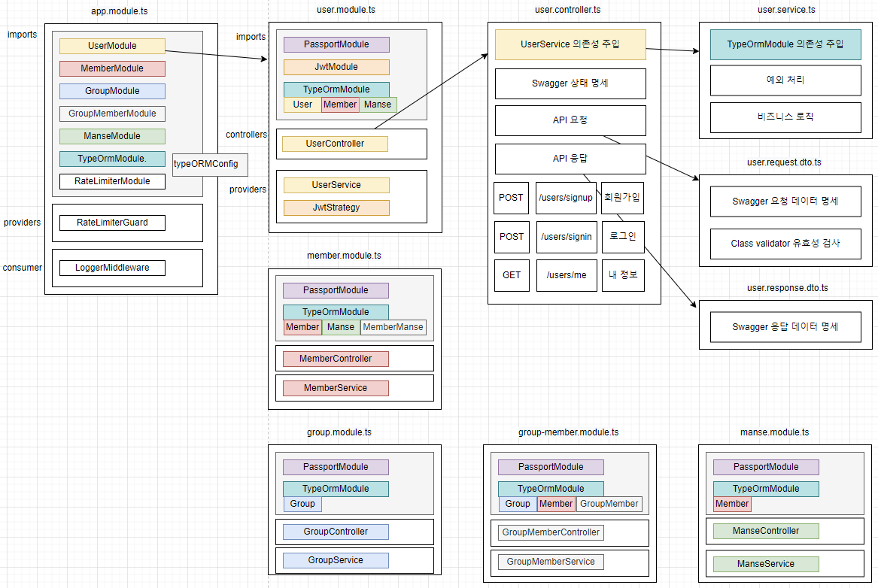Click the API 응답 box

[x=570, y=159]
